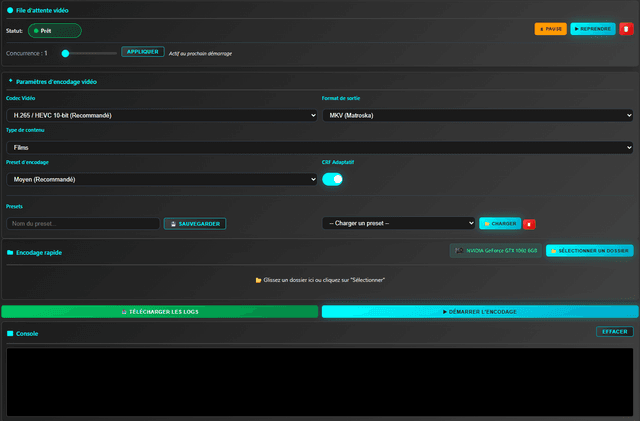
Task: Click the Prêt status badge
Action: pos(55,31)
